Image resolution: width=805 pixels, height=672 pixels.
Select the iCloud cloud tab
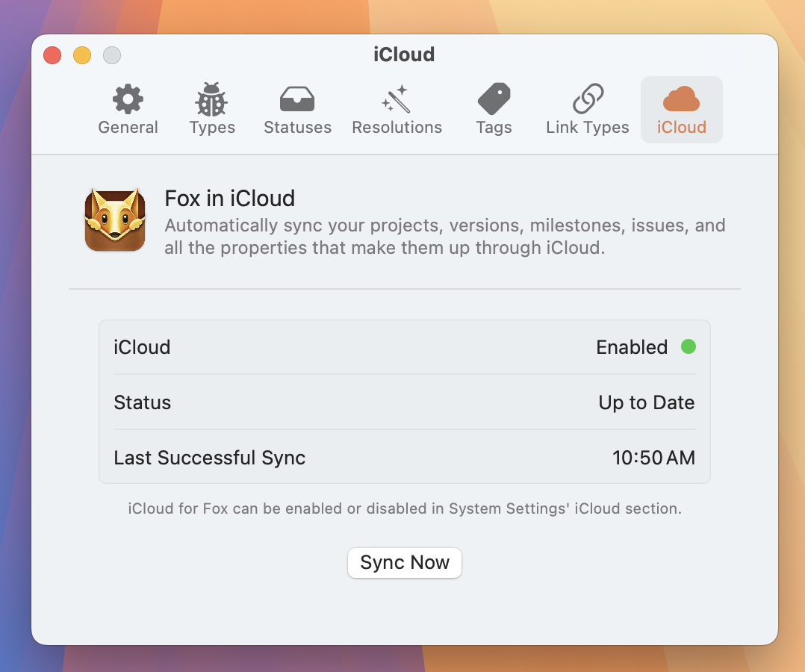[x=681, y=110]
